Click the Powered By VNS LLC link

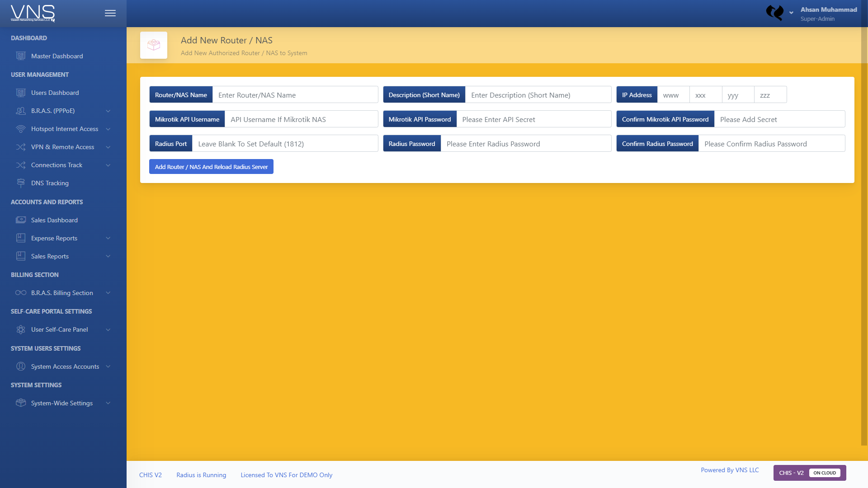730,470
